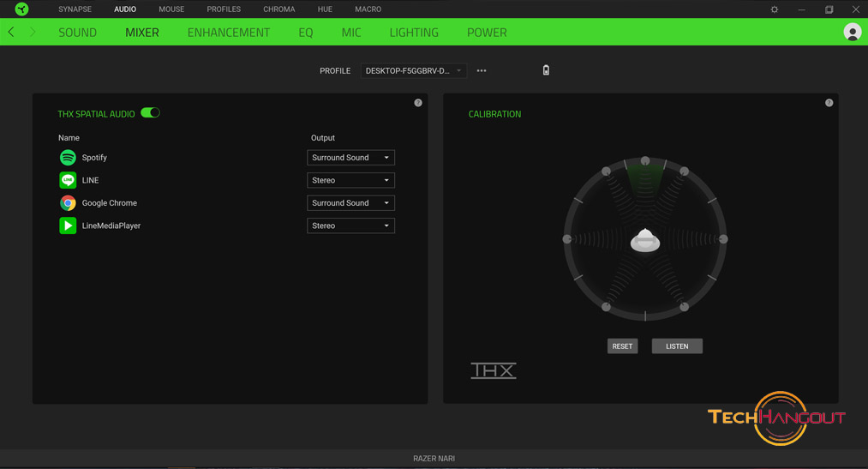Go to the Lighting subtab

click(x=414, y=33)
